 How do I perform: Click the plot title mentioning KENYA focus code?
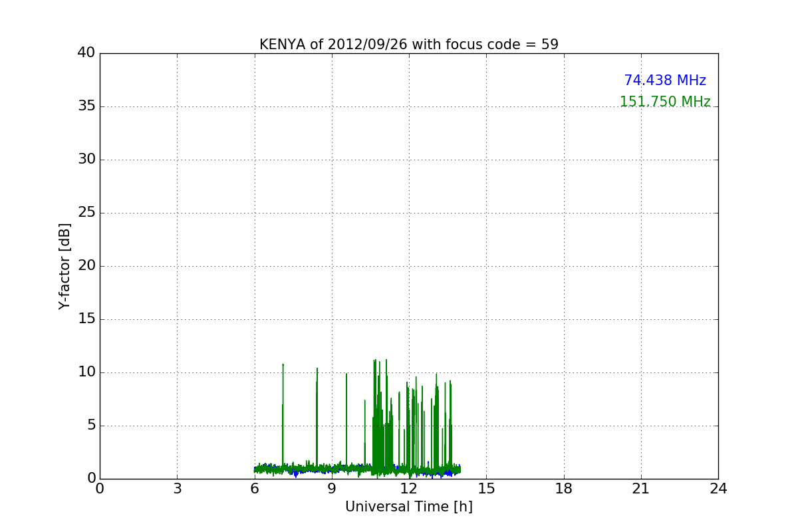click(409, 45)
